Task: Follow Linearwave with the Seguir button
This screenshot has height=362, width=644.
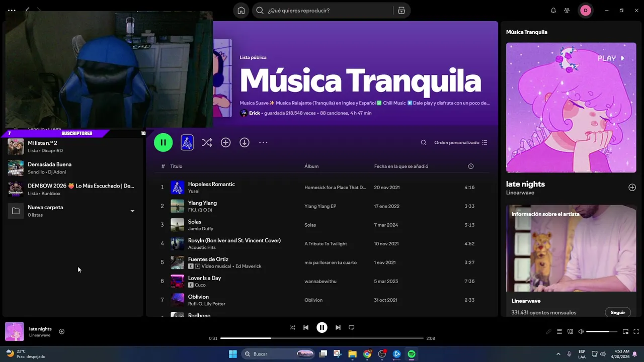Action: (618, 312)
